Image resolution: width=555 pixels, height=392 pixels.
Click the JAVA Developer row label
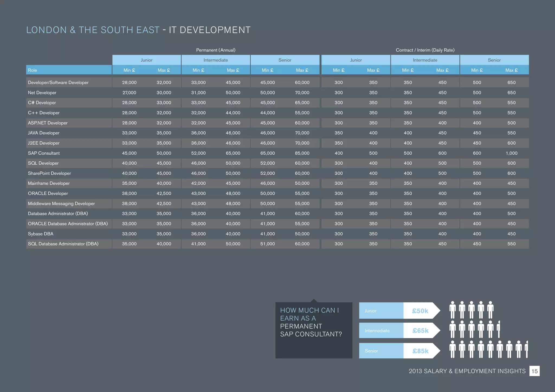pos(44,133)
